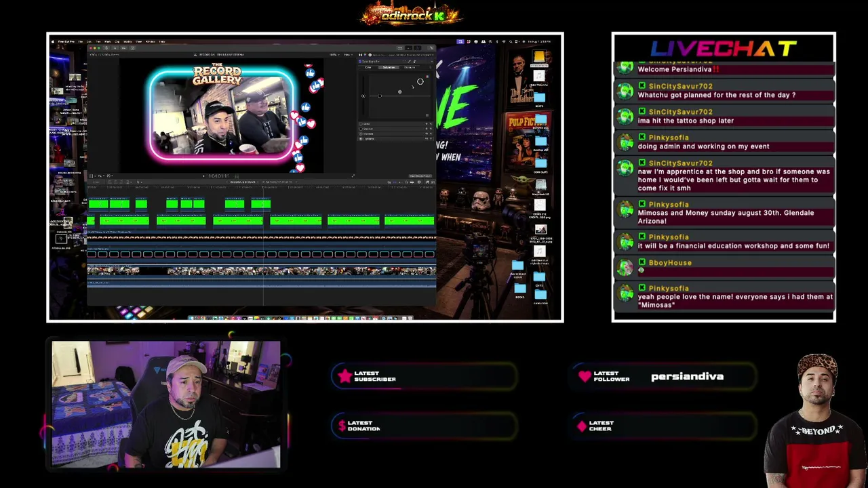
Task: Switch to the Color tab in Color Board
Action: (369, 67)
